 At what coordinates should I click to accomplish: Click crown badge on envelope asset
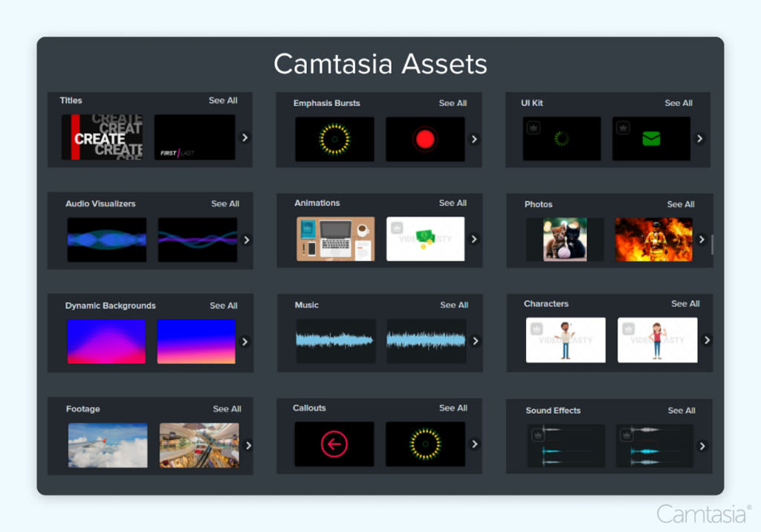click(624, 128)
